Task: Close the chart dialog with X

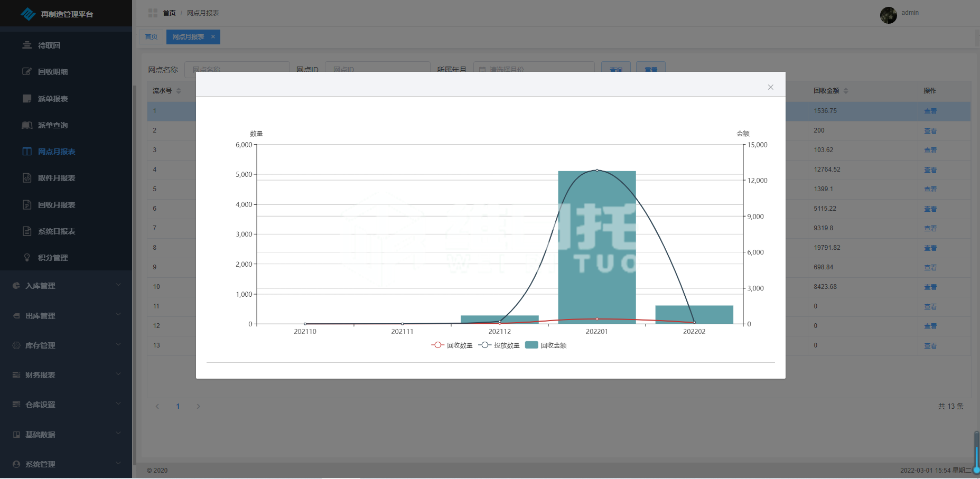Action: [x=770, y=87]
